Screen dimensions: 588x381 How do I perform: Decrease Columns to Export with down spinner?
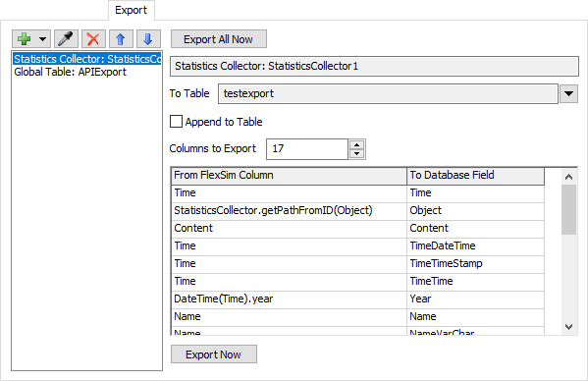tap(357, 154)
